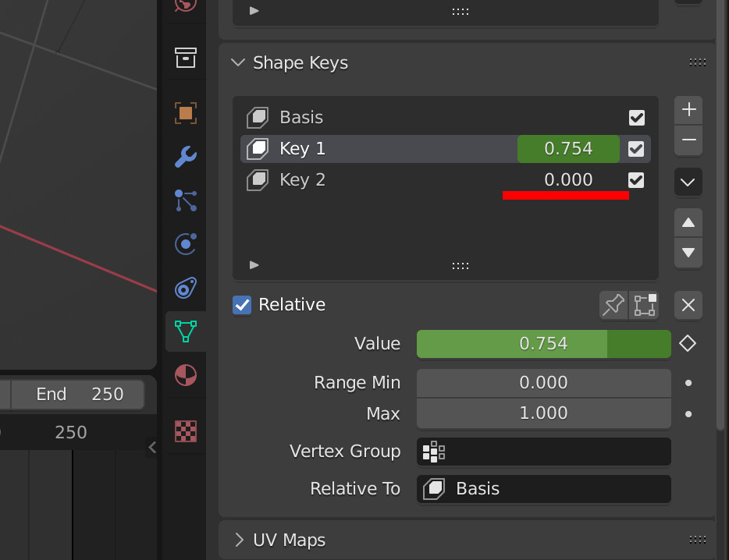The image size is (729, 560).
Task: Click the Range Min field 0.000
Action: click(543, 383)
